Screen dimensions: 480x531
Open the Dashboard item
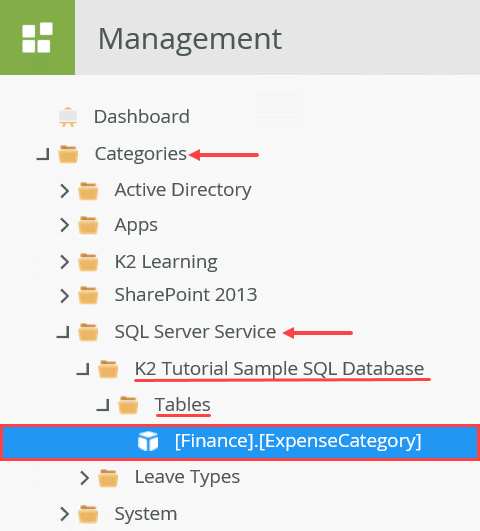(142, 117)
